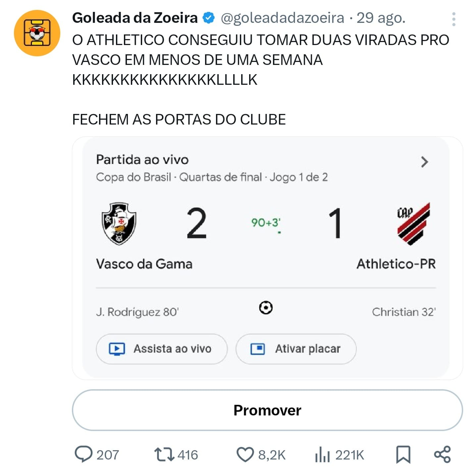The image size is (476, 476).
Task: View post analytics bar chart icon
Action: click(322, 454)
